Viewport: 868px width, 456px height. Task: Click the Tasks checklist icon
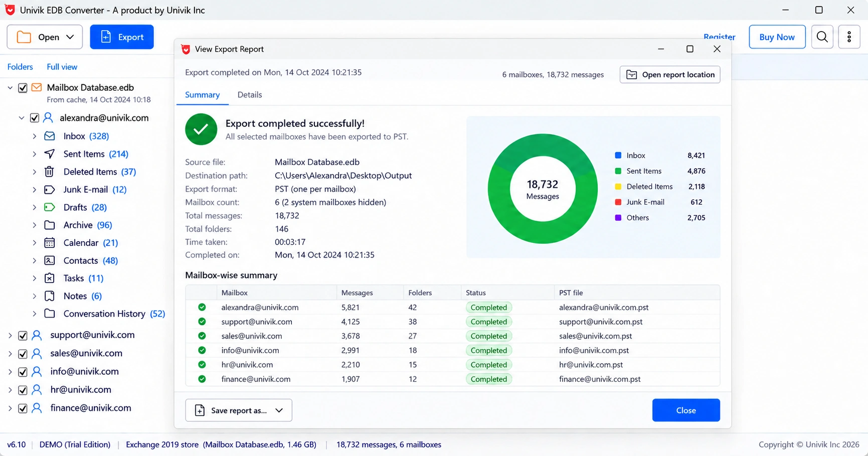tap(50, 278)
